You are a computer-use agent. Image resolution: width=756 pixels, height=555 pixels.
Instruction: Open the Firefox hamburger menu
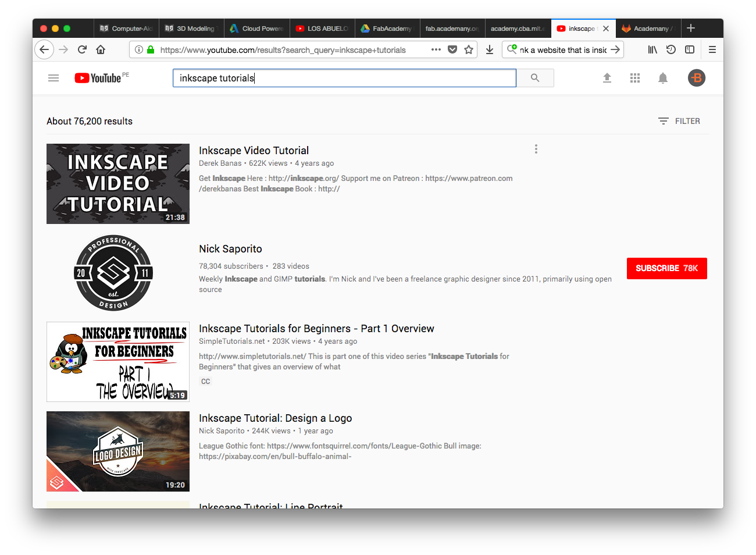click(712, 49)
